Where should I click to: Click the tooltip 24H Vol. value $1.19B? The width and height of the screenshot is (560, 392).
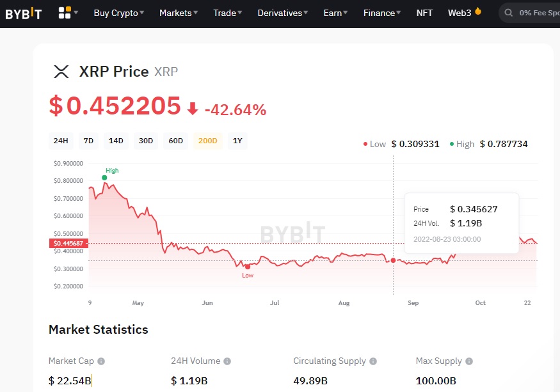(466, 223)
